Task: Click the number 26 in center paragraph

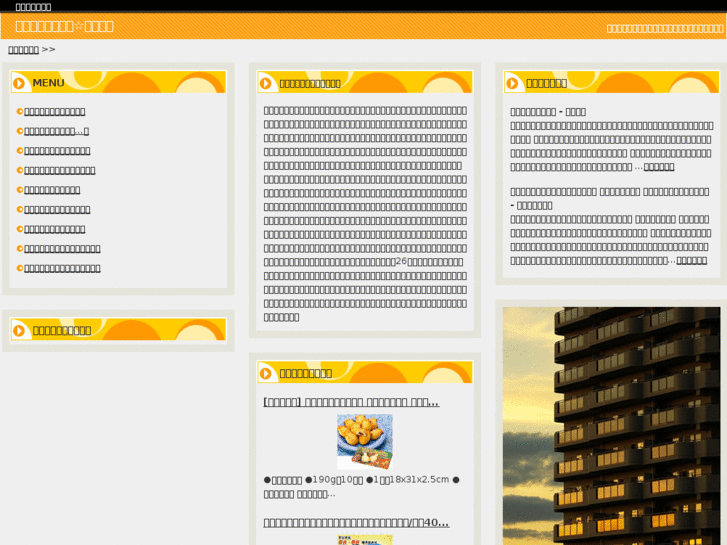Action: (x=401, y=262)
